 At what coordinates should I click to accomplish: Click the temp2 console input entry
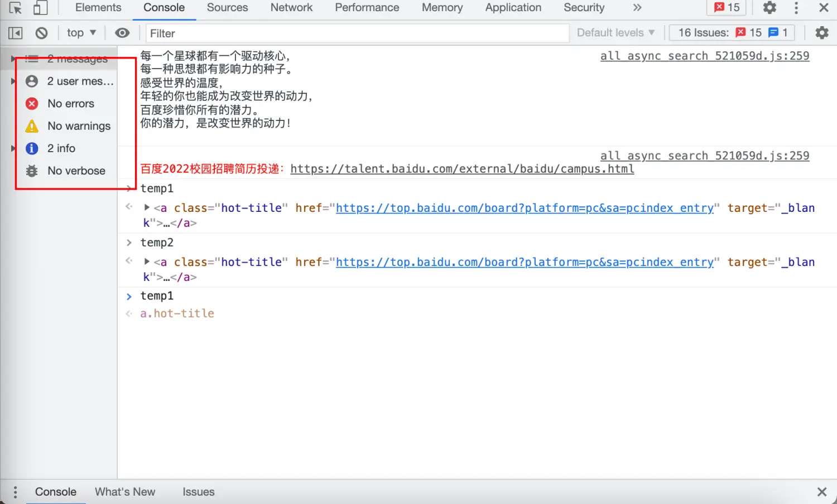click(x=157, y=243)
